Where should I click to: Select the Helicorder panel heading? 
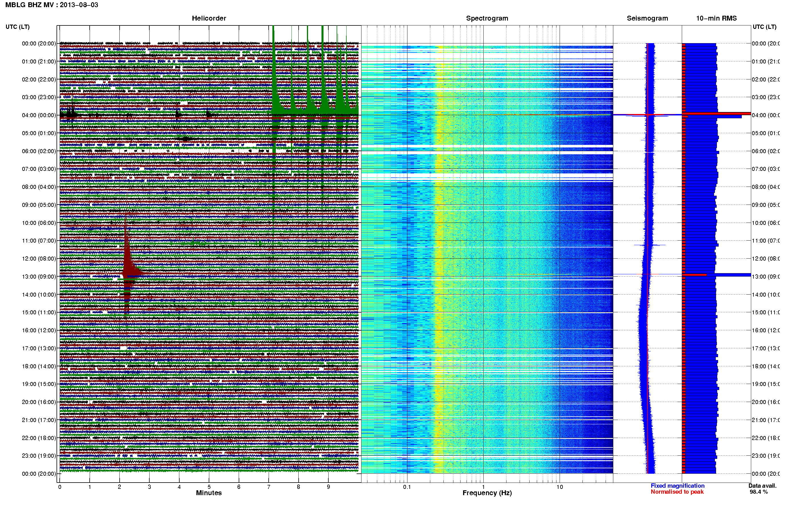click(209, 18)
